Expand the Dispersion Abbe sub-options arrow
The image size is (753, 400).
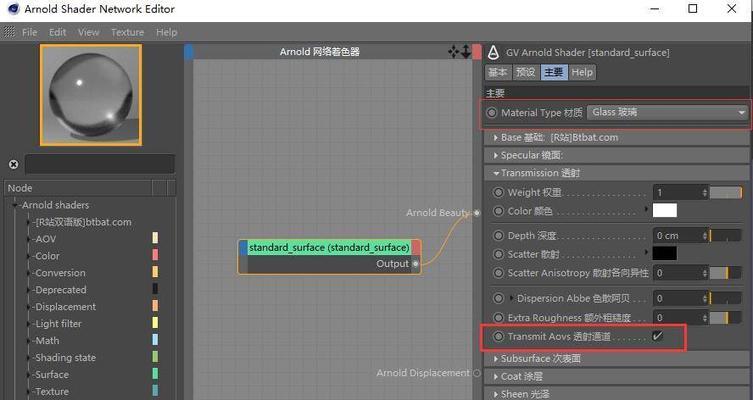[x=511, y=298]
